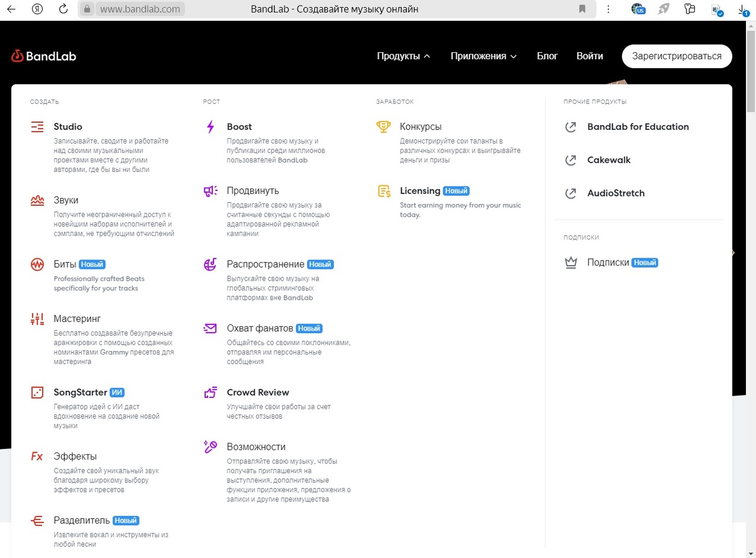Click the Мастеринг sliders icon
The height and width of the screenshot is (558, 756).
(x=37, y=319)
